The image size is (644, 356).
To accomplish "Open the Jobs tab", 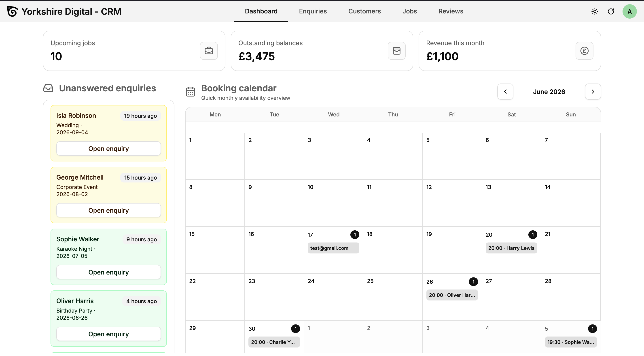I will tap(409, 11).
